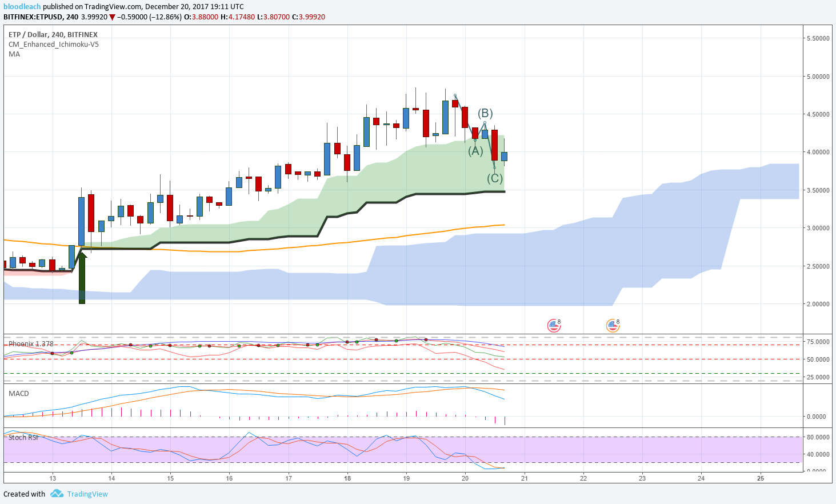Click the CM_Enhanced_Ichimoku-V5 indicator label
Viewport: 836px width, 504px height.
(x=54, y=45)
